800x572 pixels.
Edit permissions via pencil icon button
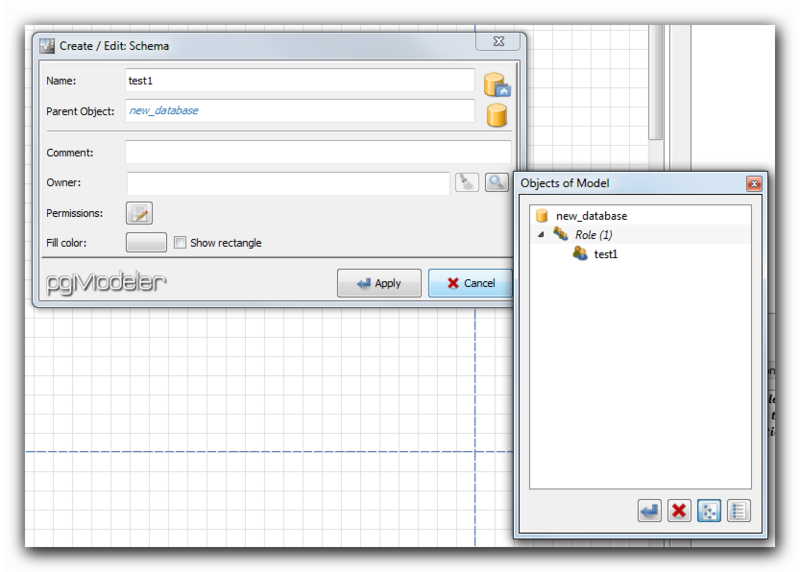139,213
